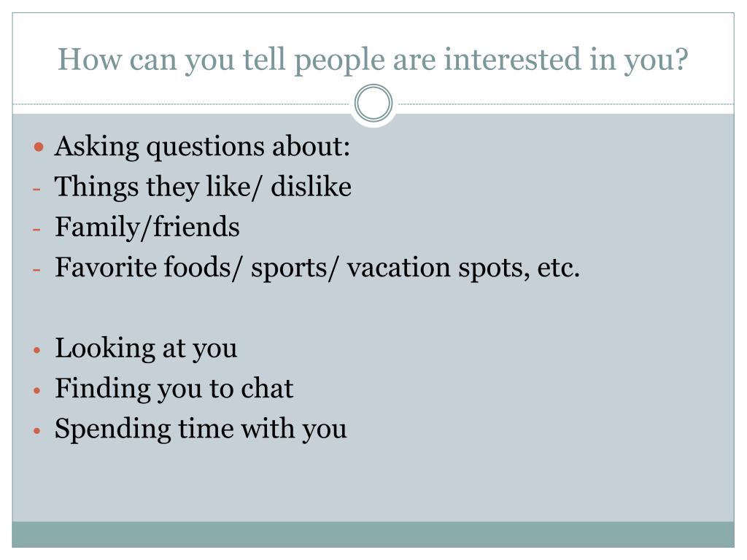This screenshot has height=560, width=747.
Task: Click the slide title about interested people
Action: pos(373,60)
